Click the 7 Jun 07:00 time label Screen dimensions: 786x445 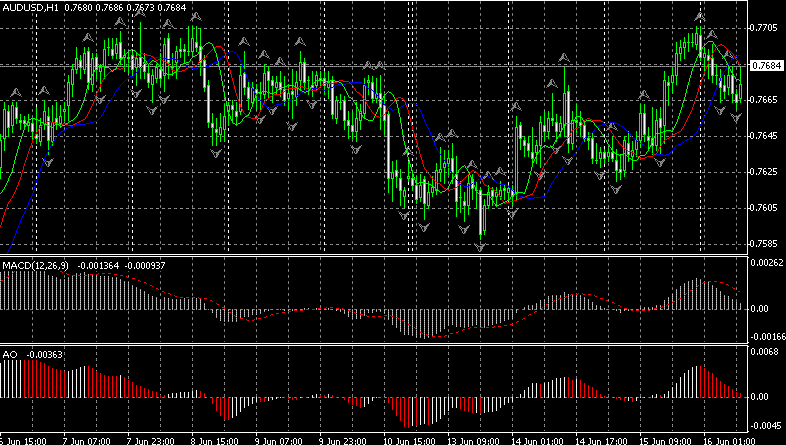(86, 441)
